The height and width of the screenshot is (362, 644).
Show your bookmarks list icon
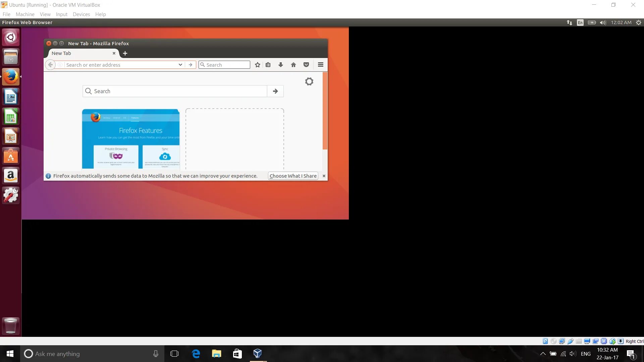coord(268,65)
